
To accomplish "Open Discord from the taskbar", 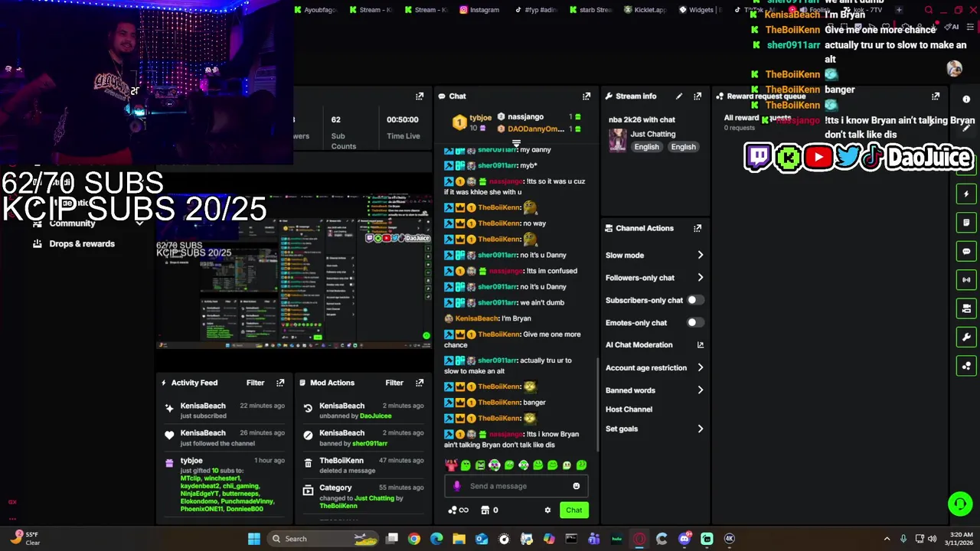I will [x=684, y=539].
